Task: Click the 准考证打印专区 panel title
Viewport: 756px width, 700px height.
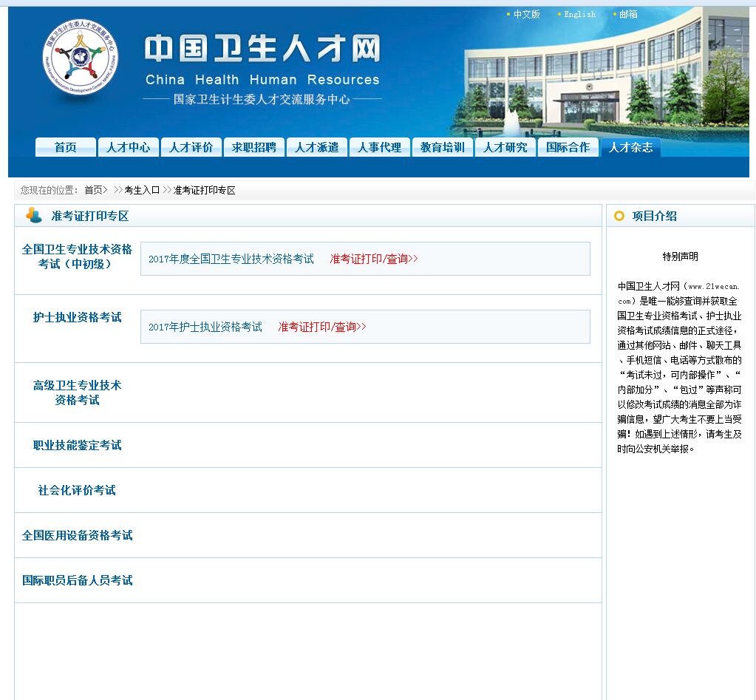Action: (90, 216)
